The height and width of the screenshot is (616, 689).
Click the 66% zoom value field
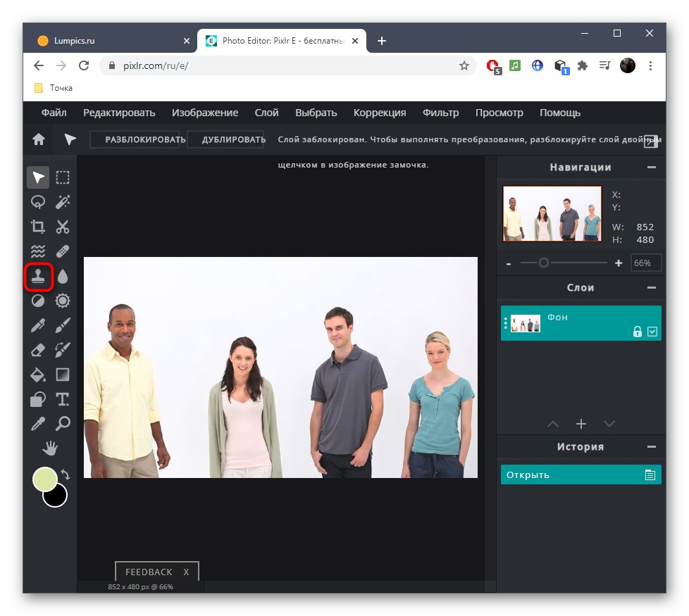(646, 263)
